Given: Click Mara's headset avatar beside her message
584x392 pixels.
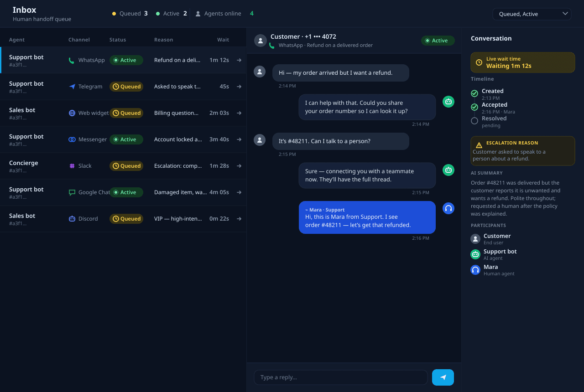Looking at the screenshot, I should click(x=448, y=208).
